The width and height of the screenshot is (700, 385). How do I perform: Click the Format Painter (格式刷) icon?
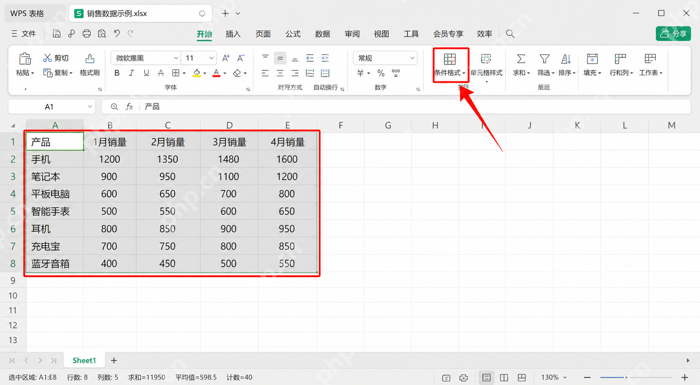coord(89,59)
